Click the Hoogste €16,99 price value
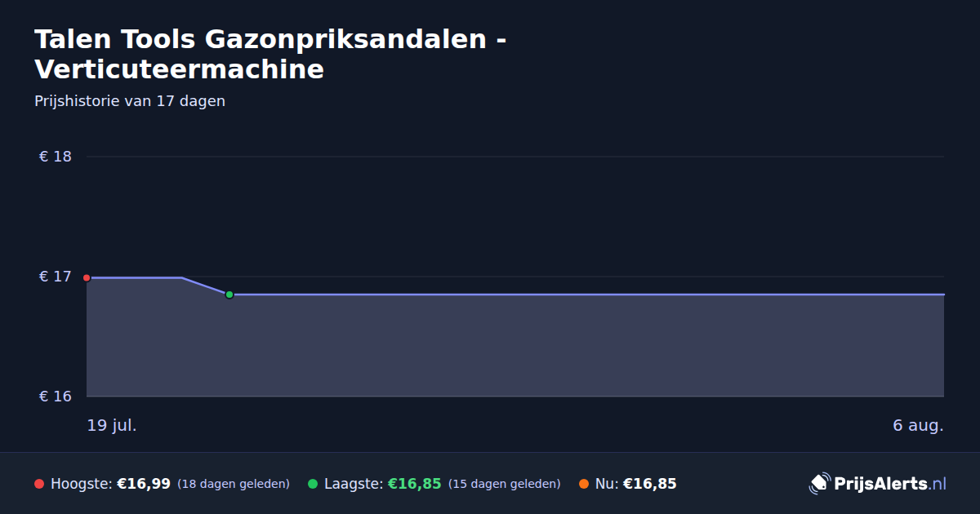This screenshot has width=980, height=514. coord(144,484)
